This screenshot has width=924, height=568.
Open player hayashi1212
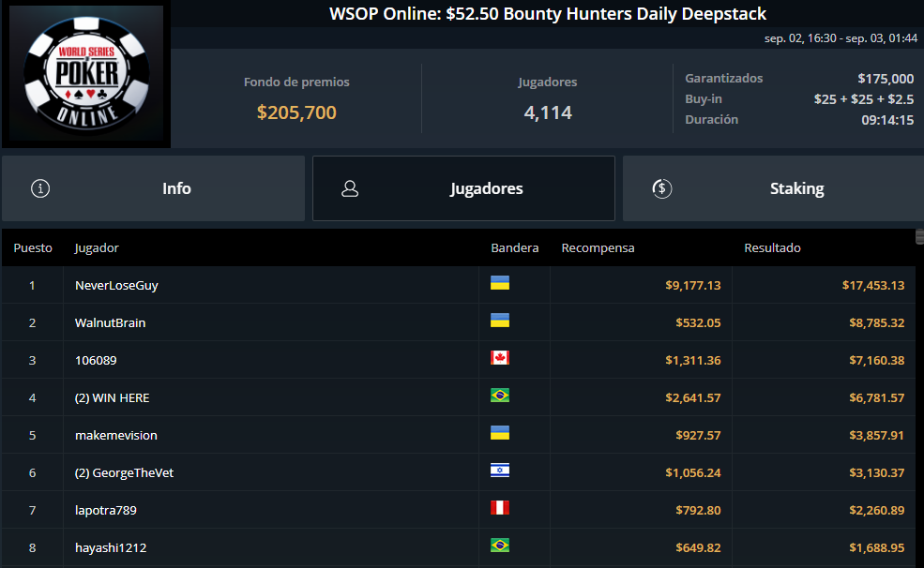tap(111, 548)
